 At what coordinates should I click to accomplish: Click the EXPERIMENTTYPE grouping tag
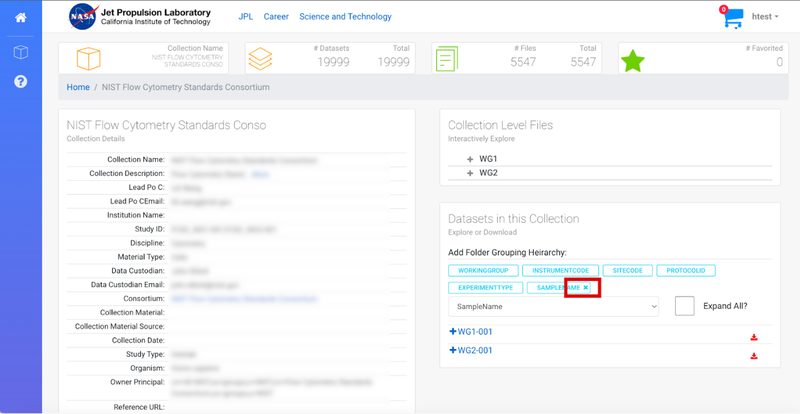(x=486, y=288)
